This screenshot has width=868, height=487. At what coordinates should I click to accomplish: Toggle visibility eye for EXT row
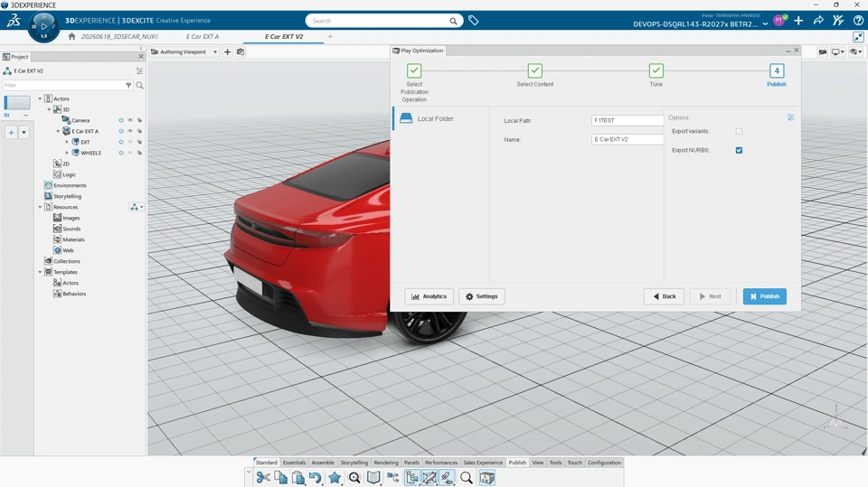click(x=130, y=142)
